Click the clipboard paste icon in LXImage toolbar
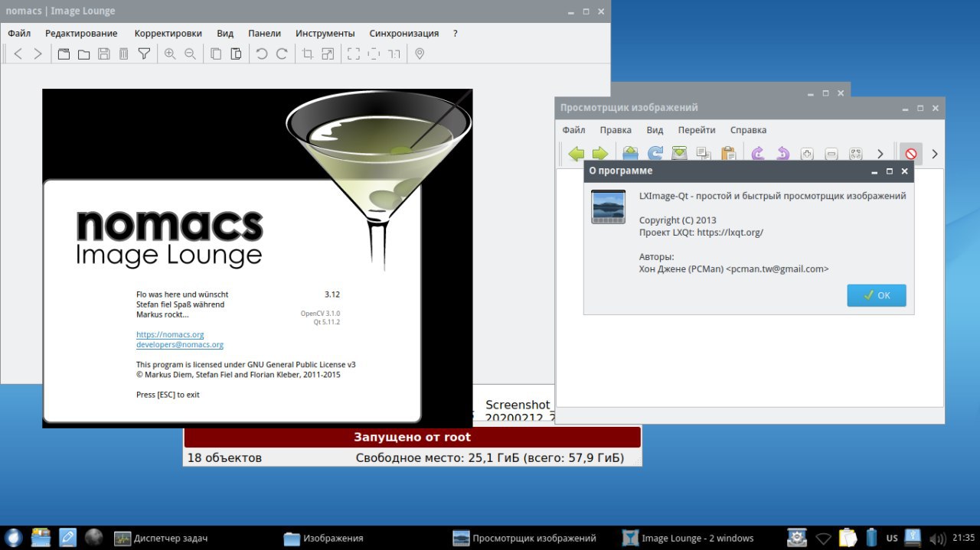The image size is (980, 550). click(728, 153)
